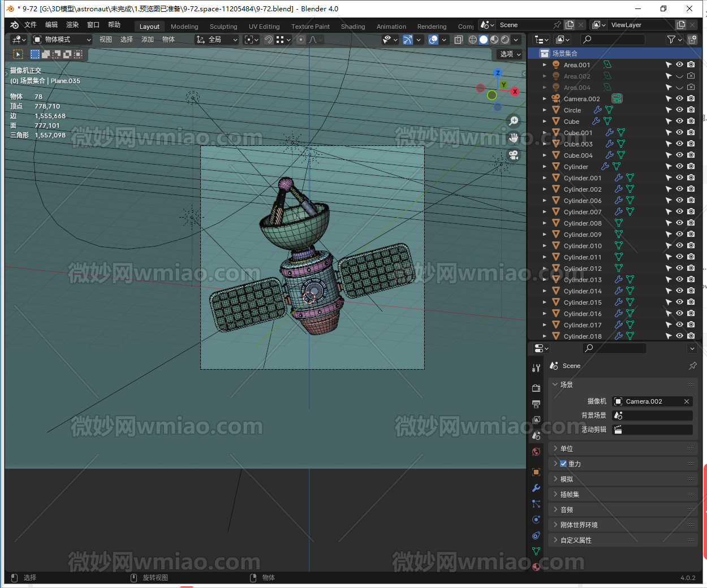Open the Object Constraints properties tab
Screen dimensions: 707x588
pyautogui.click(x=536, y=535)
